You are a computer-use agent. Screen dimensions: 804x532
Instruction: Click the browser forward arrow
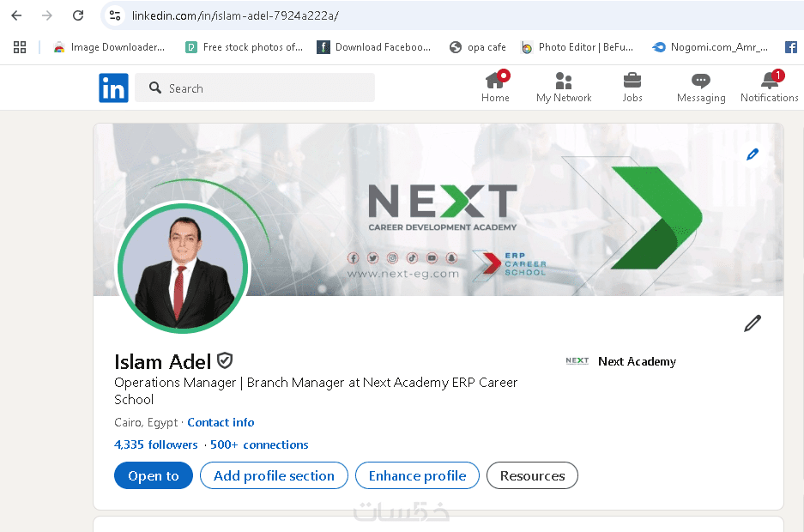47,15
